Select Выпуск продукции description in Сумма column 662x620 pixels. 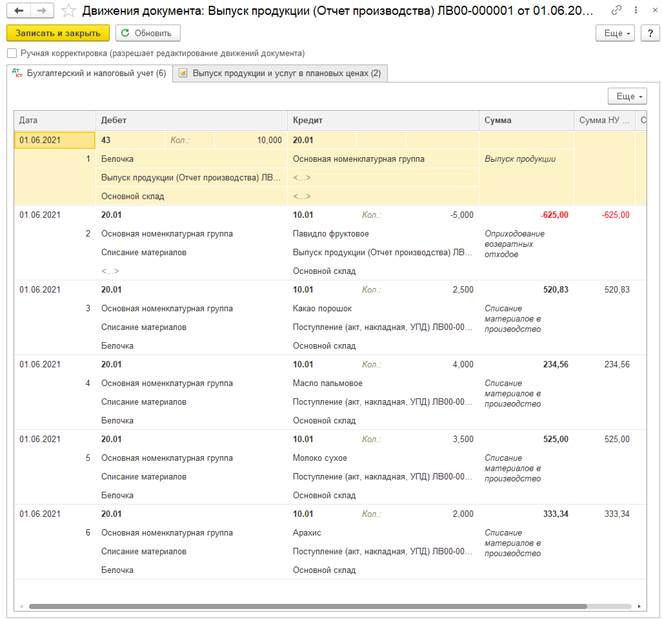[x=520, y=159]
